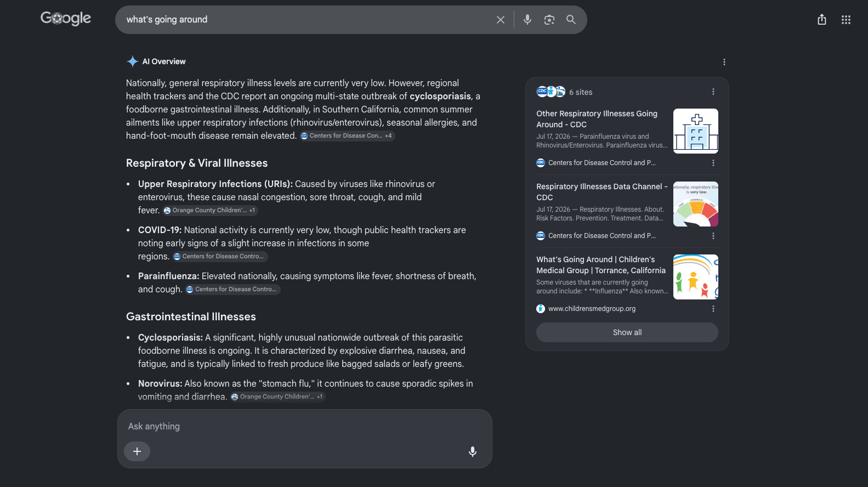Click the Gastrointestinal Illnesses heading
This screenshot has width=868, height=487.
[x=191, y=316]
